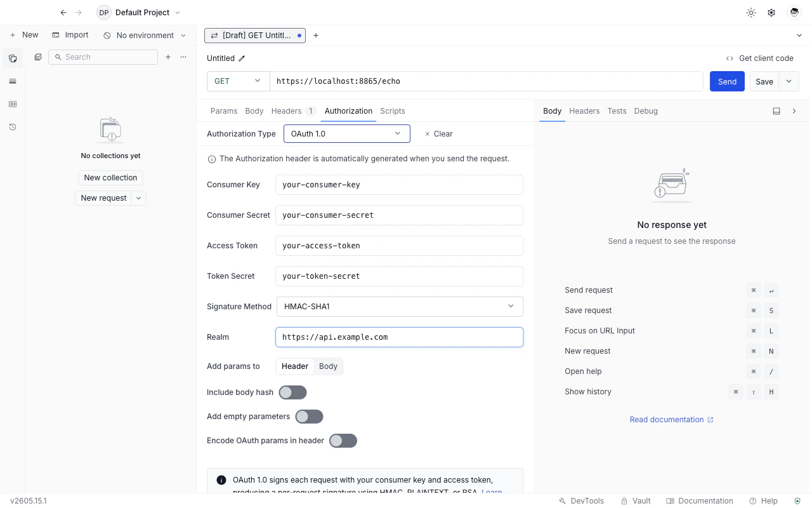Edit the Untitled request name pencil icon

coord(242,58)
